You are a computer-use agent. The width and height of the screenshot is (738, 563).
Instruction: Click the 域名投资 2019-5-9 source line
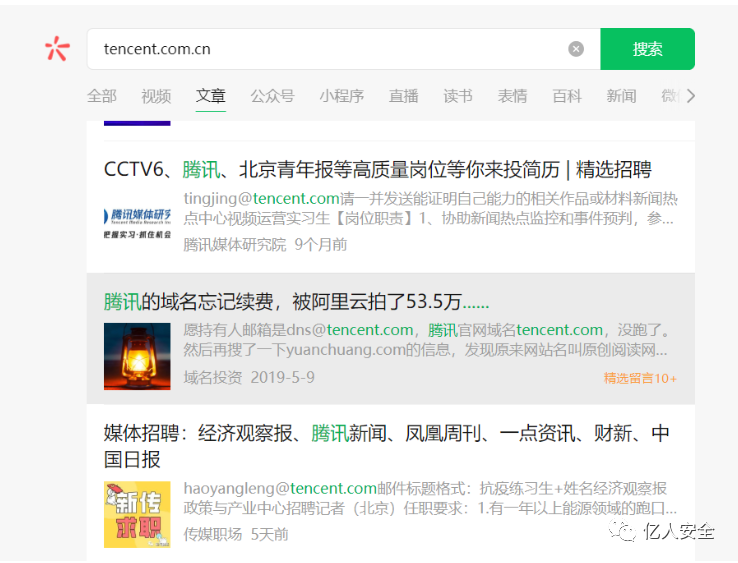pos(249,378)
